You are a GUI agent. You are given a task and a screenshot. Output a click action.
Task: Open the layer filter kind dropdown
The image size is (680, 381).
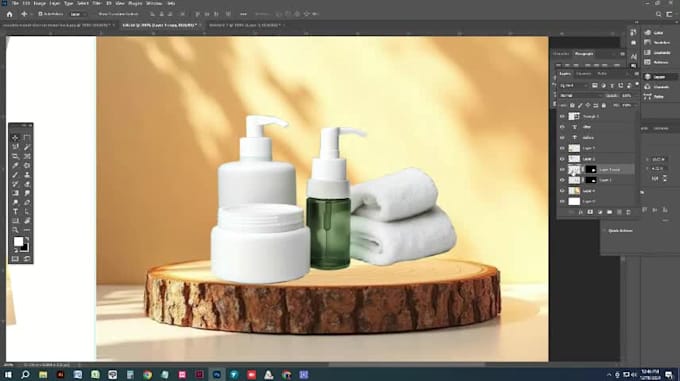coord(574,85)
